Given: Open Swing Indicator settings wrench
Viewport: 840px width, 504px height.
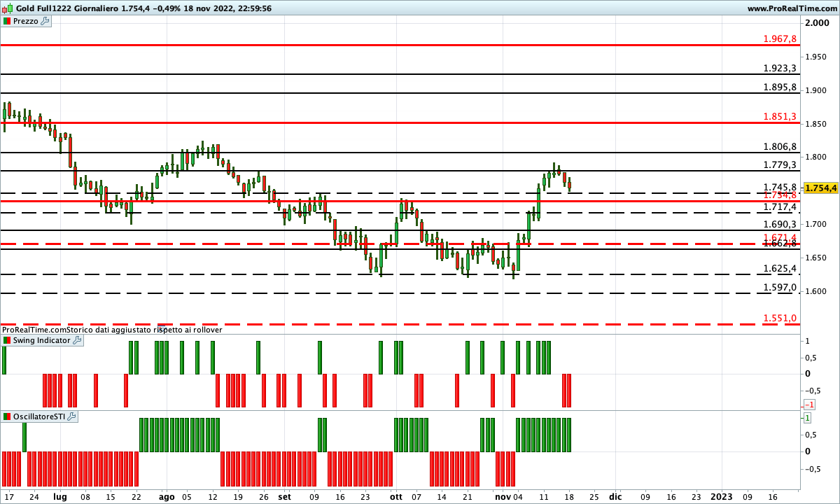Looking at the screenshot, I should click(77, 340).
